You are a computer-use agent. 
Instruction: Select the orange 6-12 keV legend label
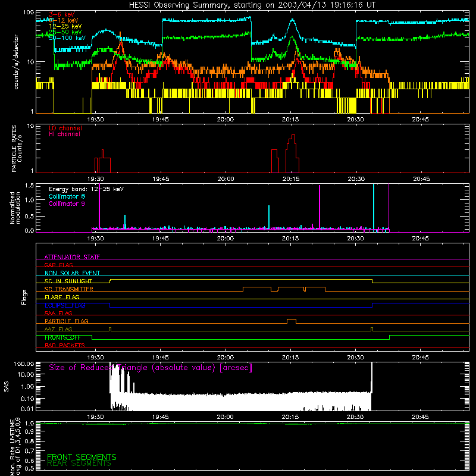[x=64, y=20]
